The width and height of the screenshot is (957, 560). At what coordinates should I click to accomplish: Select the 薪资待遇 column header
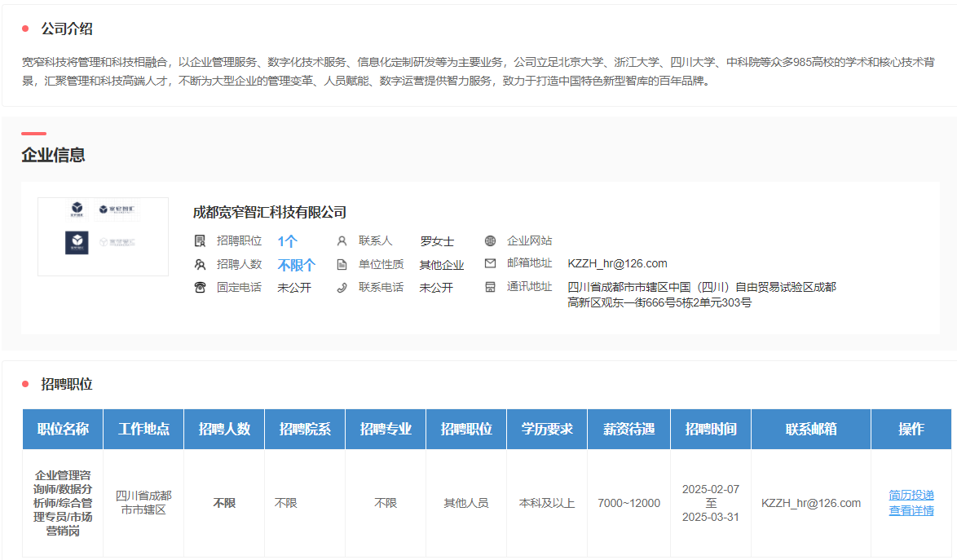(628, 429)
